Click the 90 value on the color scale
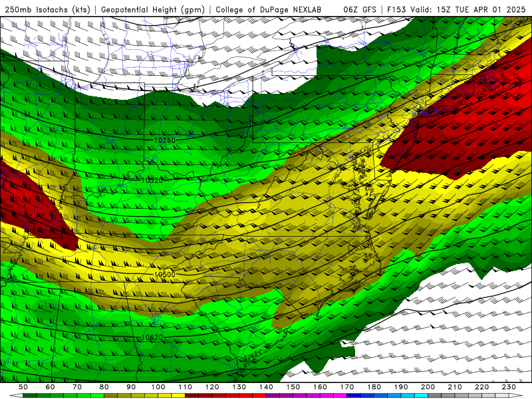Viewport: 532px width, 399px height. [x=131, y=387]
